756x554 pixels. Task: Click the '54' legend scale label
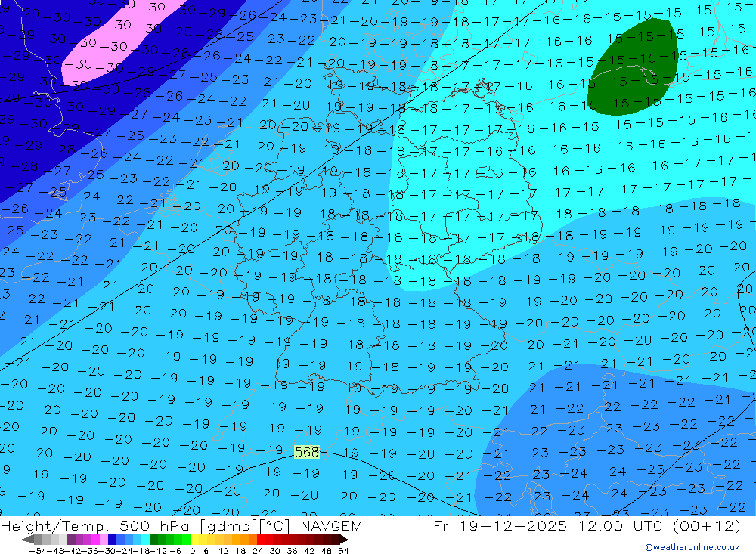343,551
